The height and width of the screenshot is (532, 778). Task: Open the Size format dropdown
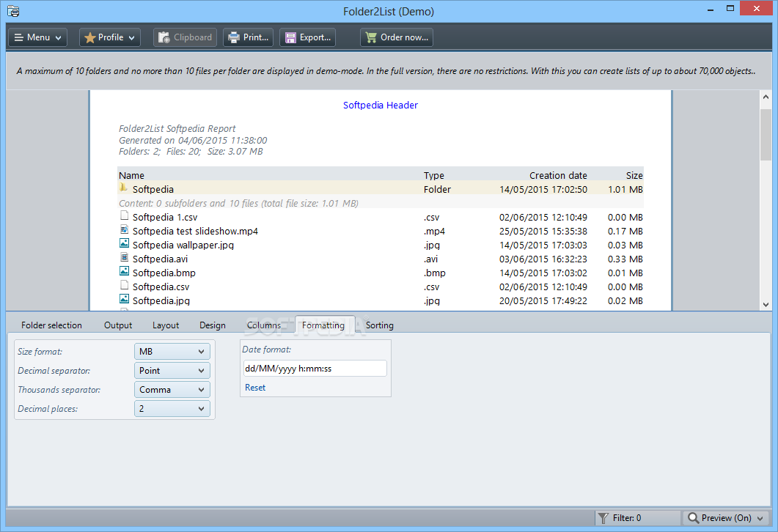(x=172, y=352)
